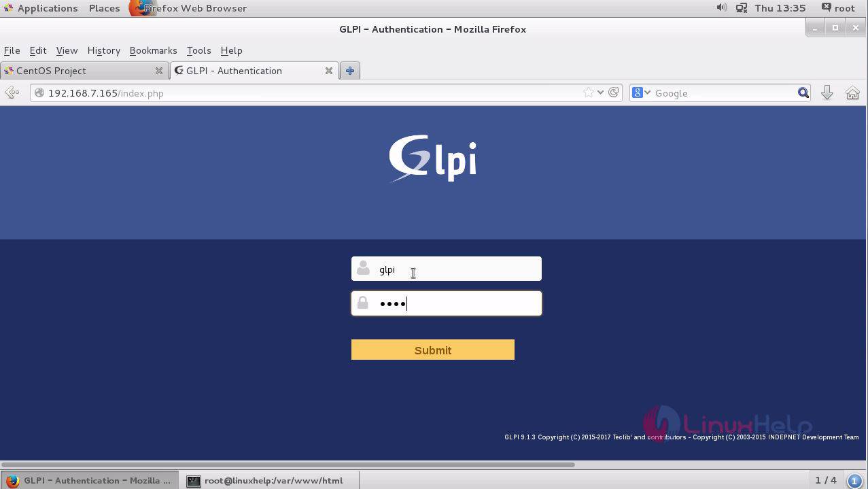This screenshot has width=868, height=489.
Task: Click the site identity globe icon
Action: (39, 93)
